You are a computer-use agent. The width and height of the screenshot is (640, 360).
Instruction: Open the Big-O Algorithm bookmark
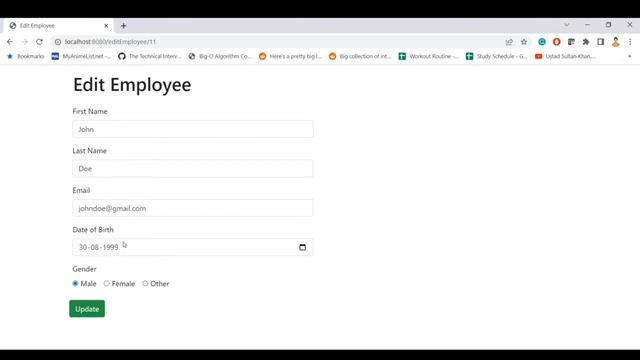[220, 56]
